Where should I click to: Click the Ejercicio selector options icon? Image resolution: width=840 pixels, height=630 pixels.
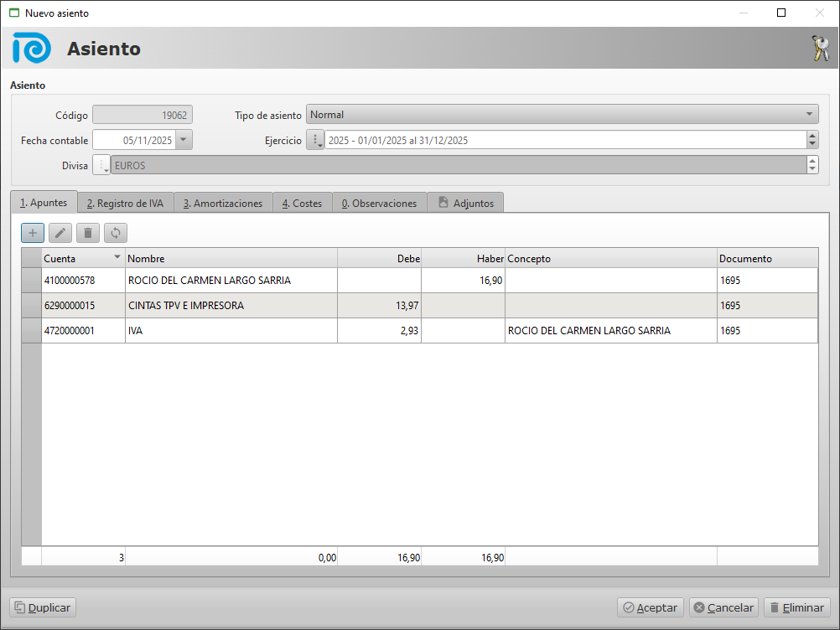315,140
